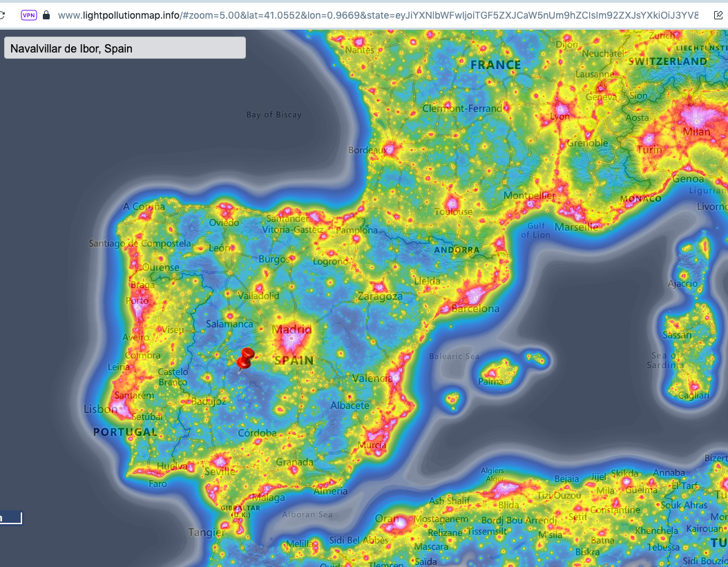728x567 pixels.
Task: Click the Seville label in southern Spain
Action: tap(220, 472)
